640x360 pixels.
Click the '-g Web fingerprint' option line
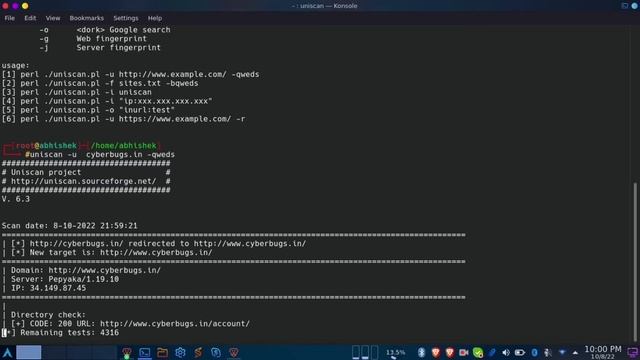tap(93, 39)
